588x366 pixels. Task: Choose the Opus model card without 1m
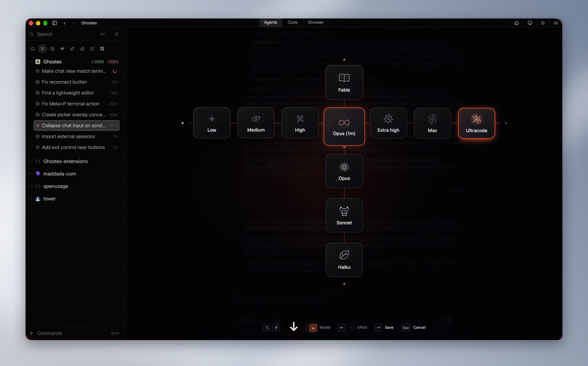click(344, 171)
